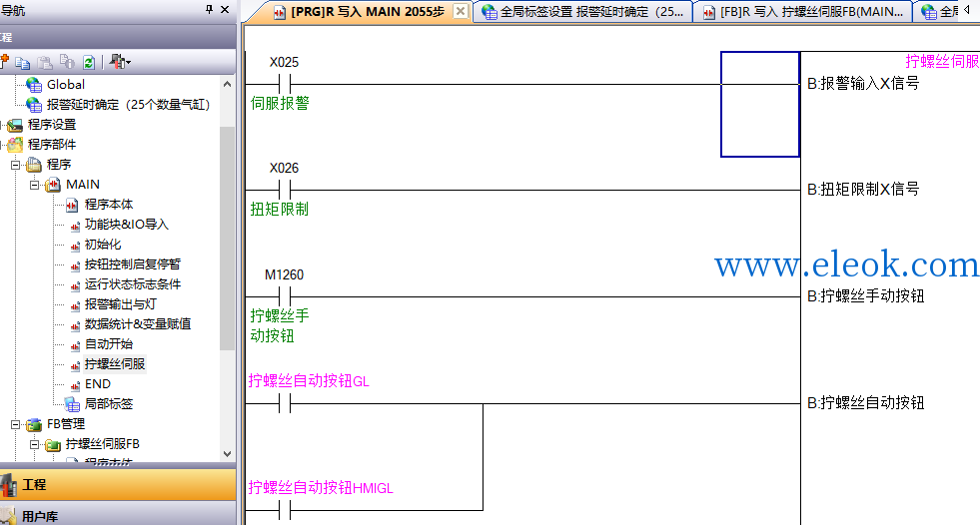The height and width of the screenshot is (525, 980).
Task: Open 报警延时确定 global label in tree
Action: 128,104
